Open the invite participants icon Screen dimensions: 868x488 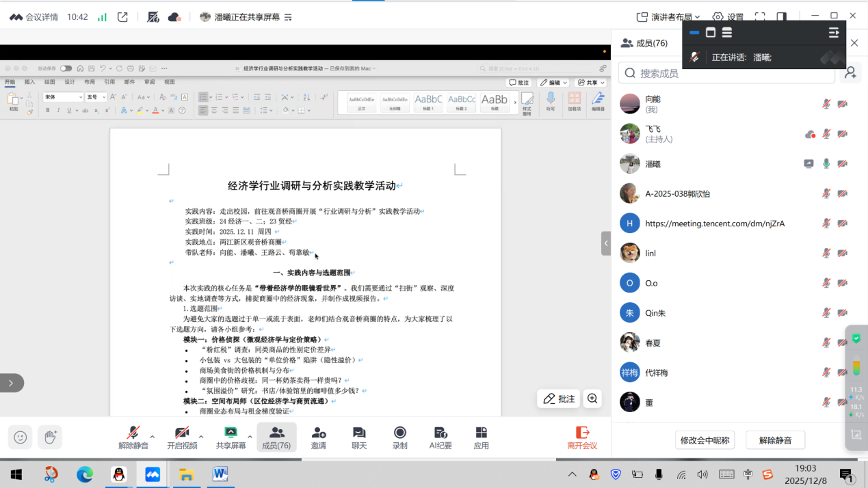pyautogui.click(x=318, y=437)
